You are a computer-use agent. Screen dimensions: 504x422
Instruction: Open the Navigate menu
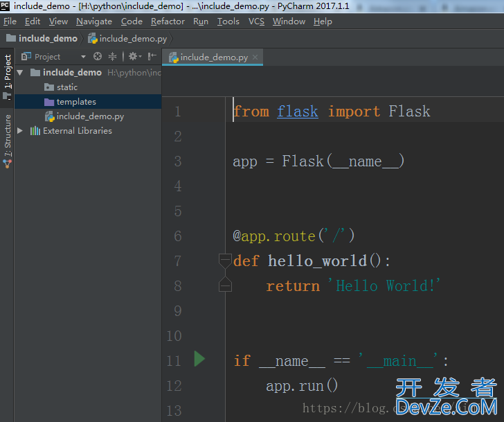click(x=94, y=21)
